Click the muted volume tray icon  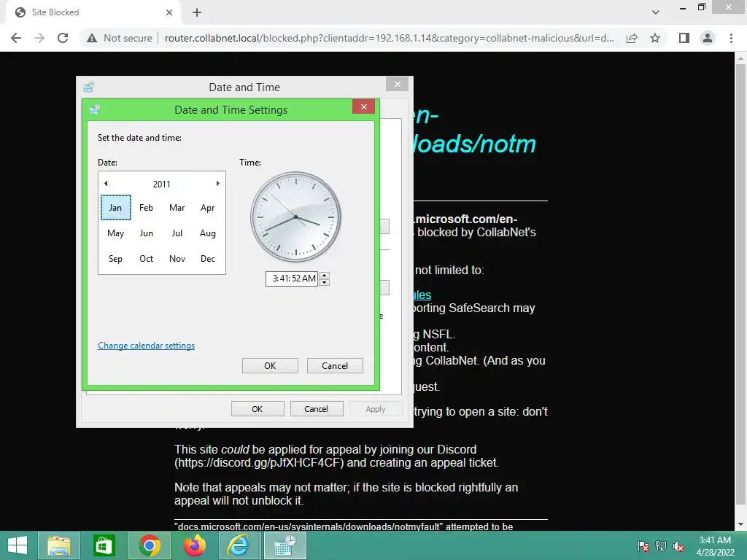click(678, 546)
